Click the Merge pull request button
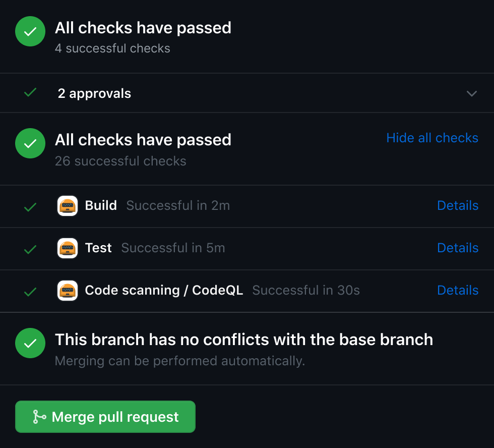494x448 pixels. (x=105, y=417)
